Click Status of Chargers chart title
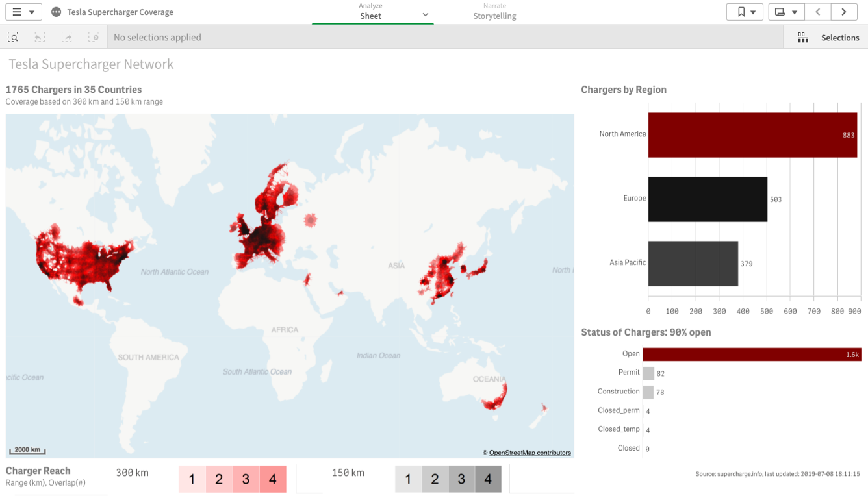This screenshot has width=868, height=498. pos(646,332)
